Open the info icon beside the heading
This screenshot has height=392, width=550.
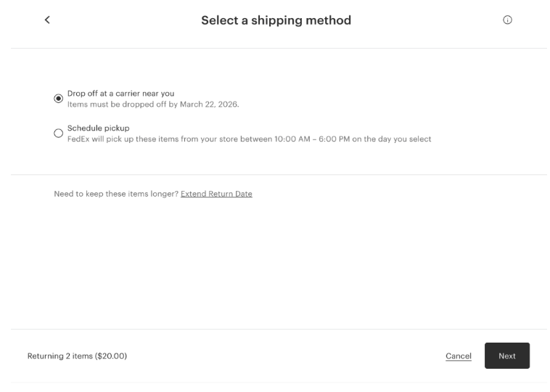(x=507, y=20)
